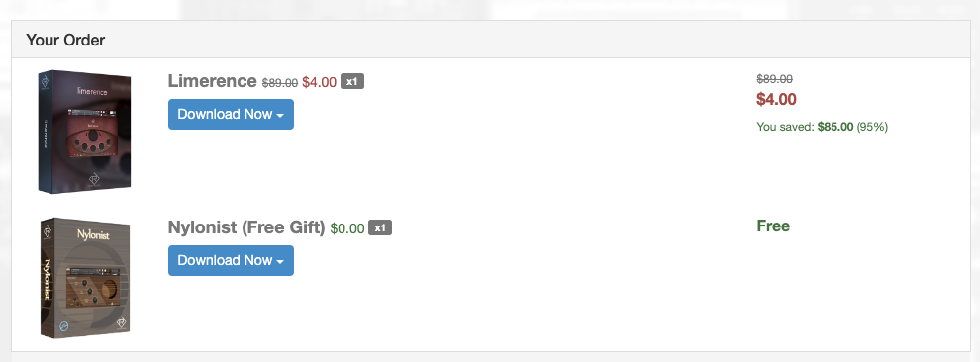Open the Limerence product title link

pyautogui.click(x=212, y=81)
